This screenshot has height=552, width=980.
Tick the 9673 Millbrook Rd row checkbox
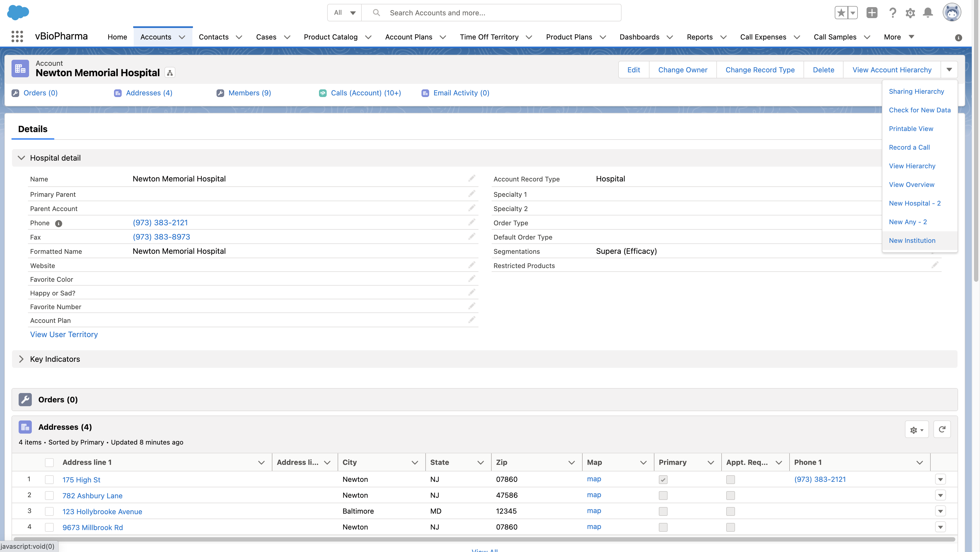pos(49,527)
